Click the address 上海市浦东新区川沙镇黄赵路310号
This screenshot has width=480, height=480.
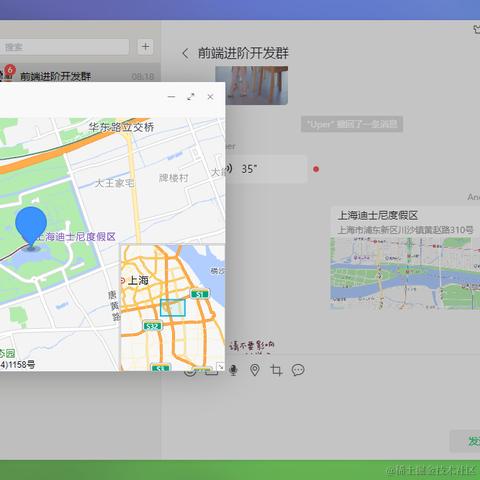tap(405, 230)
